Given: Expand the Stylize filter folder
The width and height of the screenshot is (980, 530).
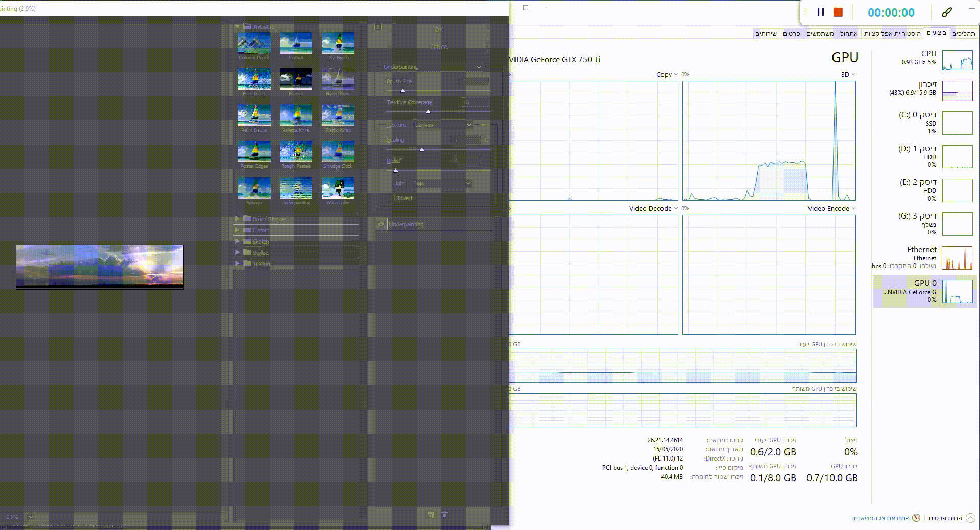Looking at the screenshot, I should click(237, 252).
